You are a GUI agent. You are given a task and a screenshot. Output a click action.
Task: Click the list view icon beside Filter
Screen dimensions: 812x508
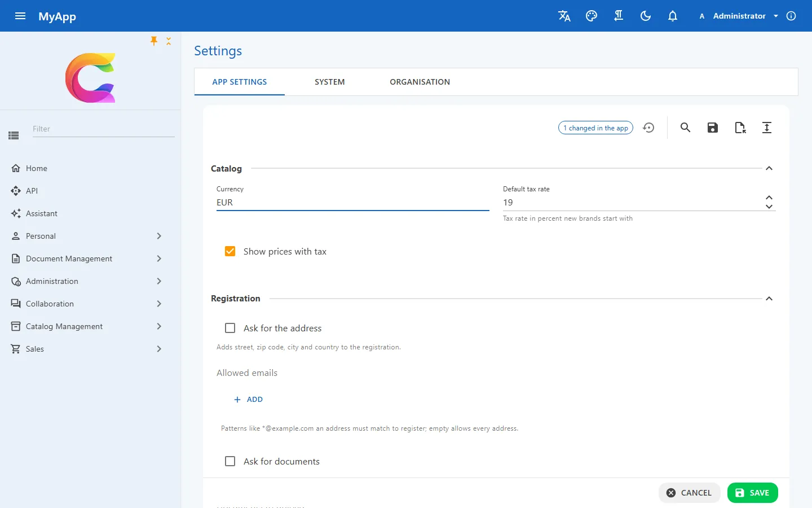click(x=14, y=135)
